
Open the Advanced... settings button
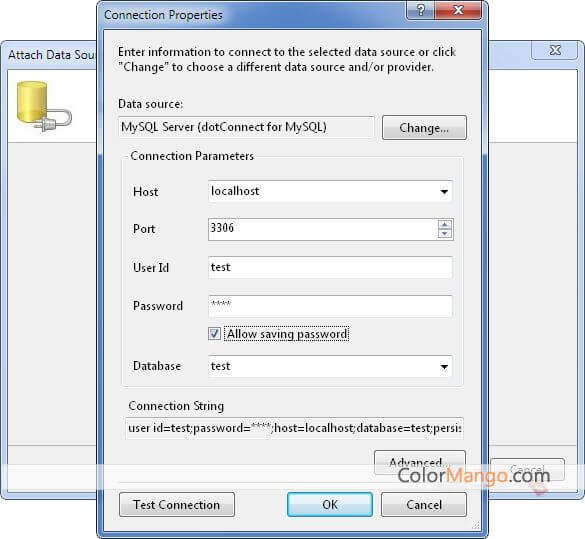coord(420,463)
